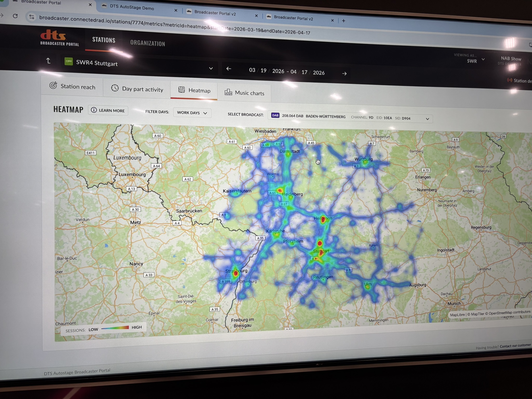Click the up arrow beside station name
Viewport: 532px width, 399px height.
(48, 61)
